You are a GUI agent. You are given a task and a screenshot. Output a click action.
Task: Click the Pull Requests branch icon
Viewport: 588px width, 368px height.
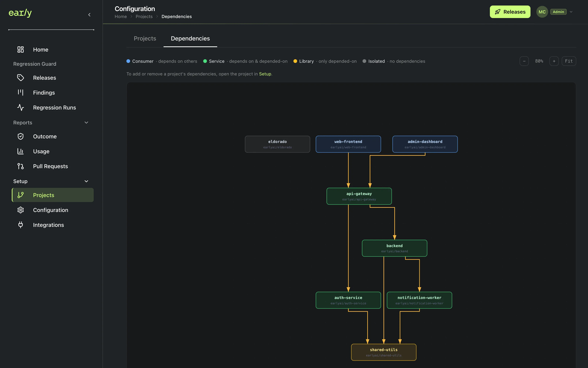pos(21,166)
